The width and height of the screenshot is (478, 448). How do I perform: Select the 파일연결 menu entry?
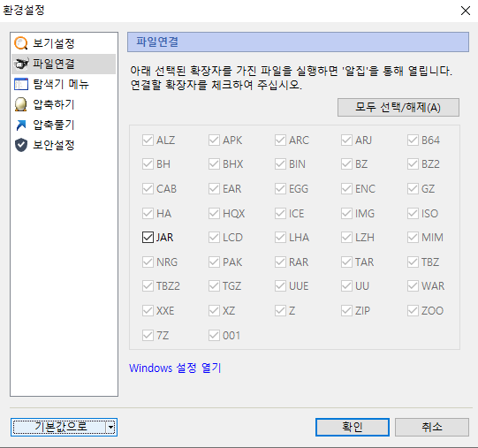click(x=64, y=64)
